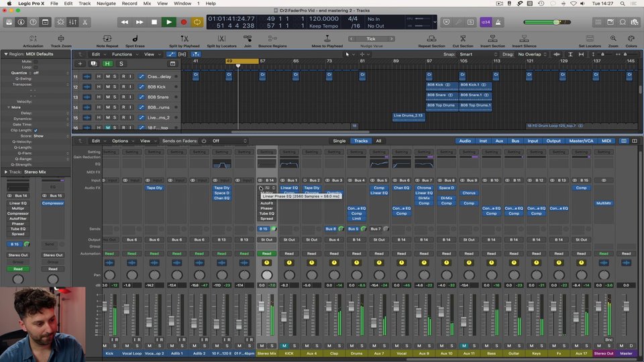Screen dimensions: 644x362
Task: Click the Insert Section icon
Action: (492, 39)
